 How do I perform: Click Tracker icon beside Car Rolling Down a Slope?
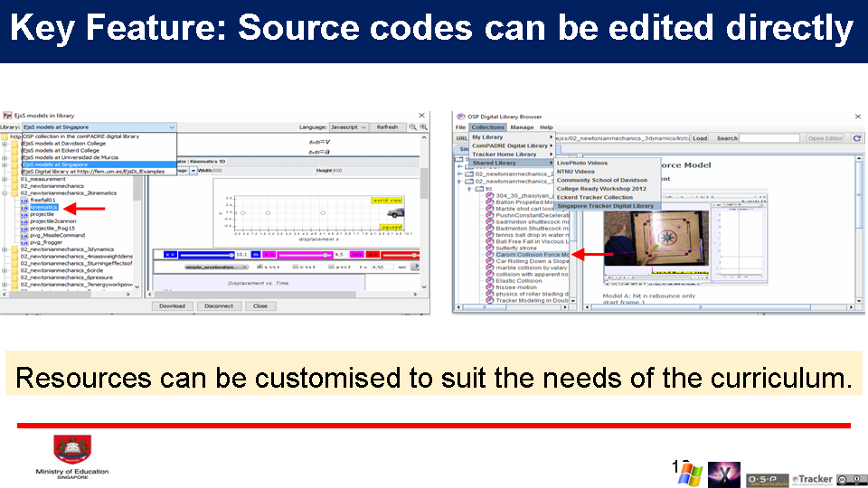(489, 261)
